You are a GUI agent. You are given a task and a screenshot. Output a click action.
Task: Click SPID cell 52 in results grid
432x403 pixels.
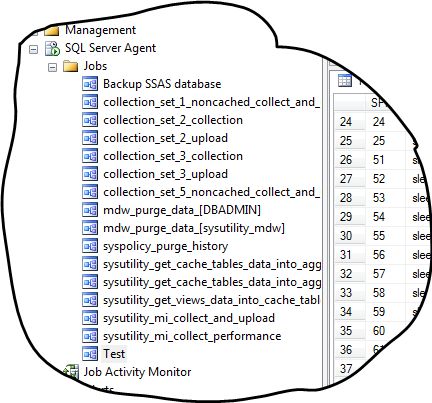(x=386, y=179)
